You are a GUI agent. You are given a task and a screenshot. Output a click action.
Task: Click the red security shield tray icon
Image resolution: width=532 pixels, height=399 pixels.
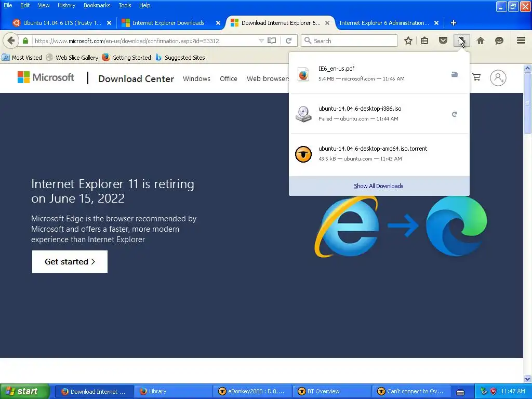tap(494, 392)
